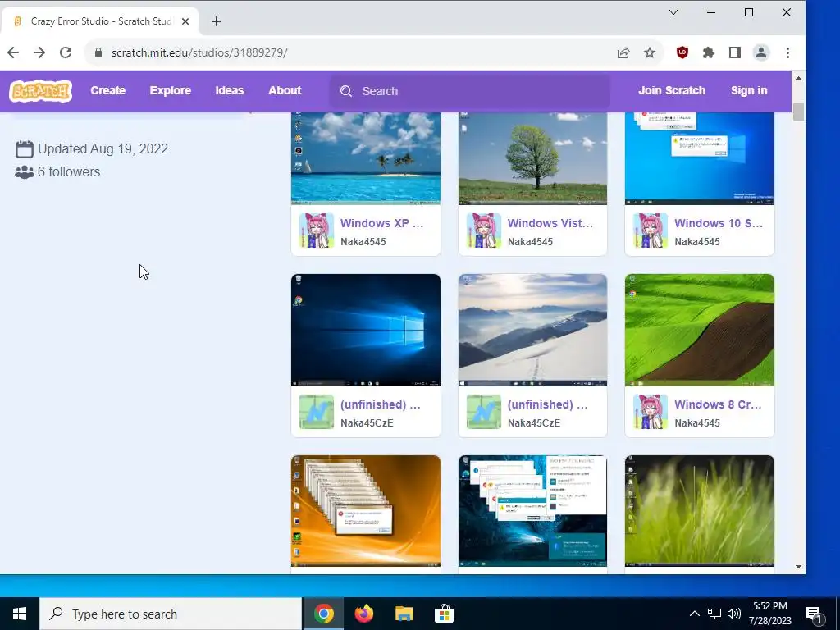
Task: Click the page scrollbar thumb
Action: [x=798, y=112]
